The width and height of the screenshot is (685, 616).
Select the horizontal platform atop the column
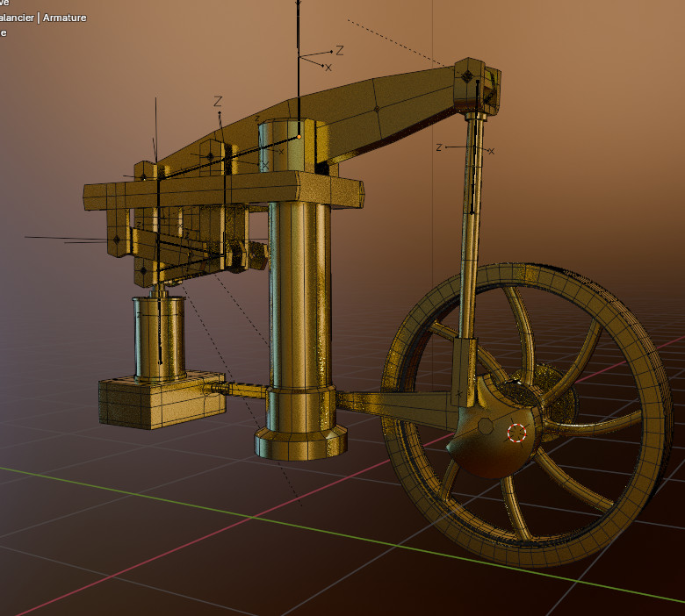point(224,190)
